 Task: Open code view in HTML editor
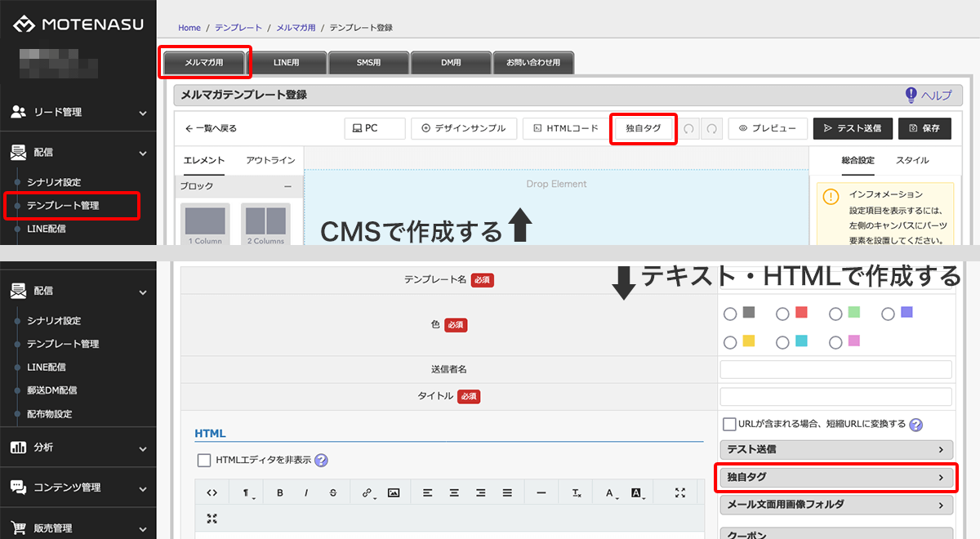[212, 492]
